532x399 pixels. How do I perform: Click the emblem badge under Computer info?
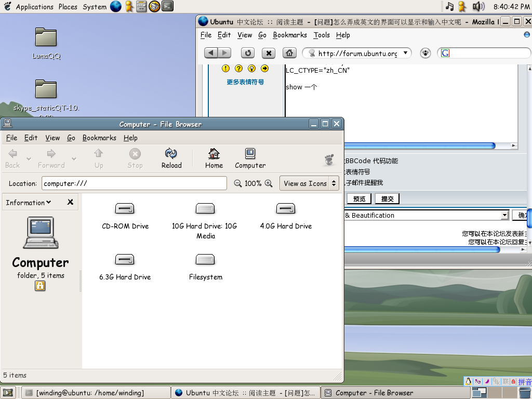coord(40,286)
